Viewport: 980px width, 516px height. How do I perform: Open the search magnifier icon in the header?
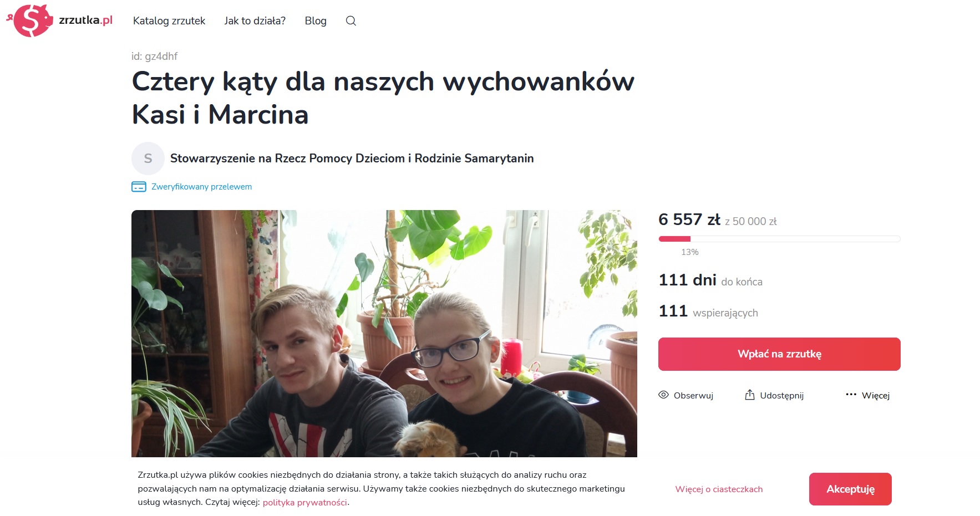pos(351,21)
